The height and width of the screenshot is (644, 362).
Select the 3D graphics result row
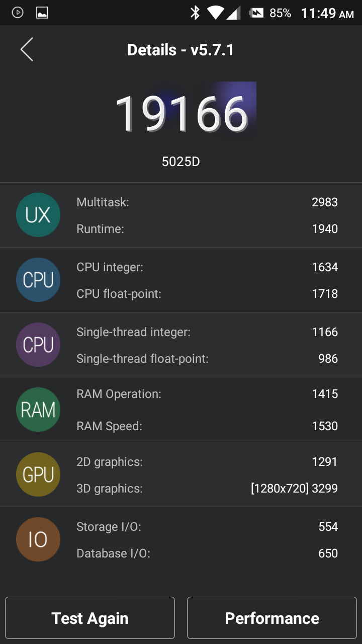click(x=207, y=488)
